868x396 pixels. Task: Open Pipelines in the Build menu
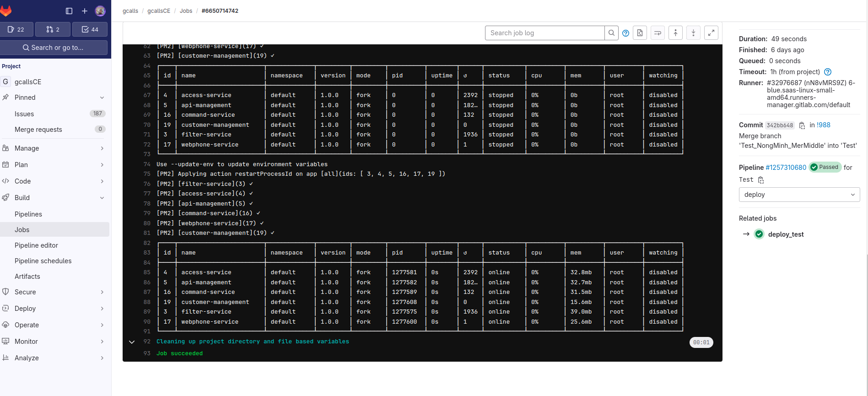click(28, 214)
